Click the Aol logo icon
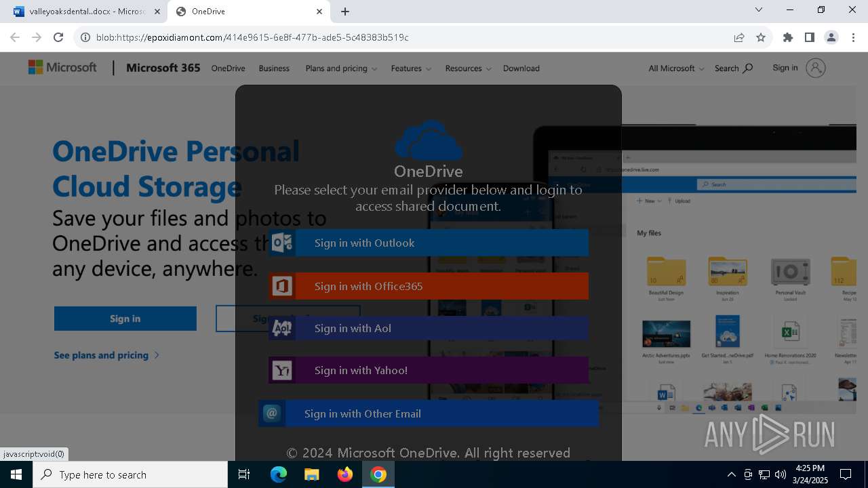 tap(282, 329)
